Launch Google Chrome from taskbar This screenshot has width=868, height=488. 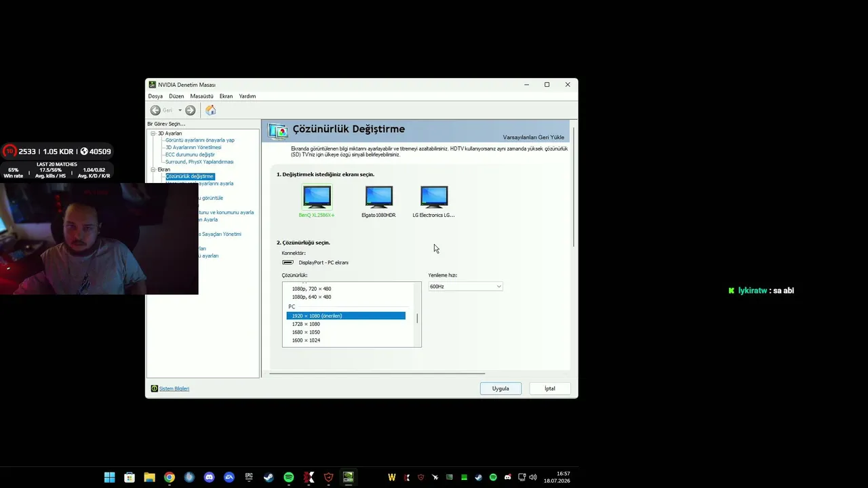pyautogui.click(x=170, y=477)
